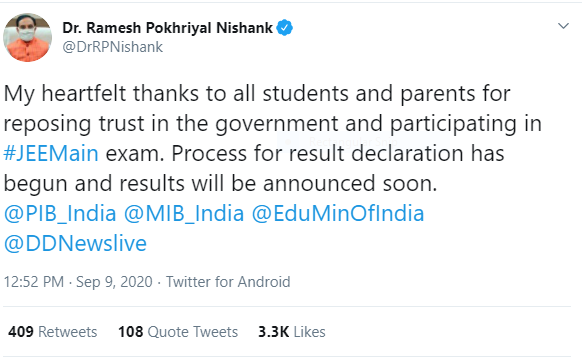Open the @DDNewslive mention
The image size is (582, 361).
point(75,244)
